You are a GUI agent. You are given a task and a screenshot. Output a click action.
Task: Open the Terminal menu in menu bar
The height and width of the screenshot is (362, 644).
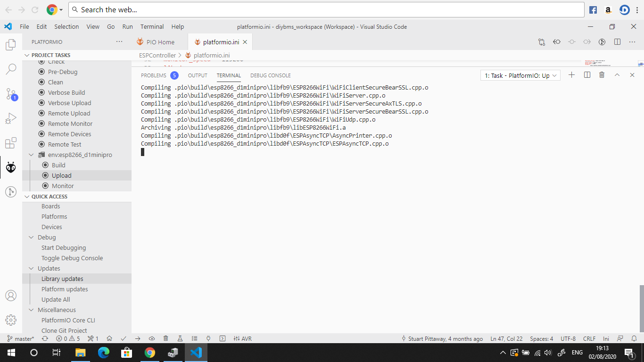(152, 27)
